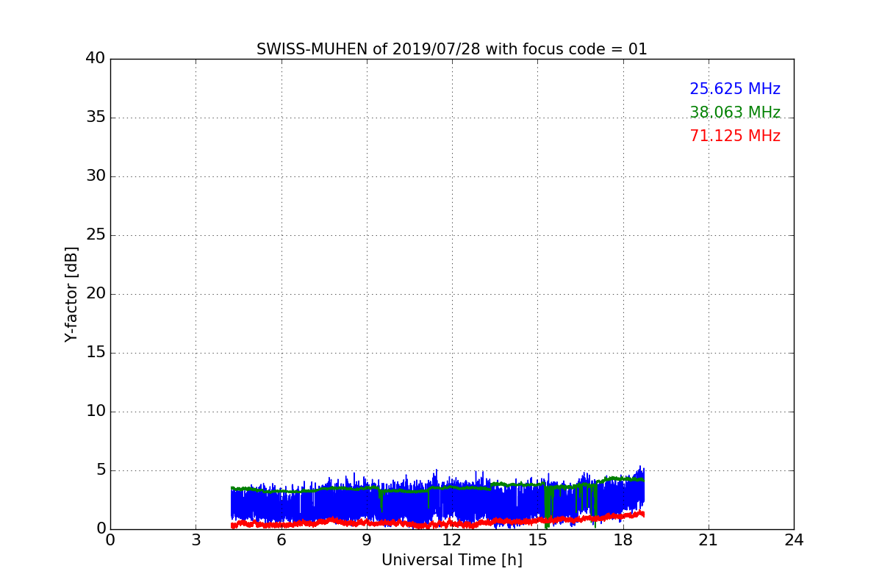Click y-axis tick label 35
The width and height of the screenshot is (882, 588).
pyautogui.click(x=96, y=118)
